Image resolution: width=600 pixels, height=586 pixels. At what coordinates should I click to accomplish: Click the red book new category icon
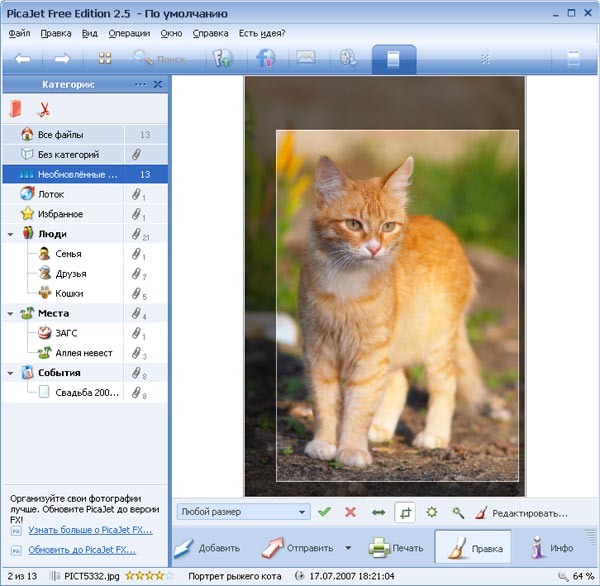coord(15,109)
